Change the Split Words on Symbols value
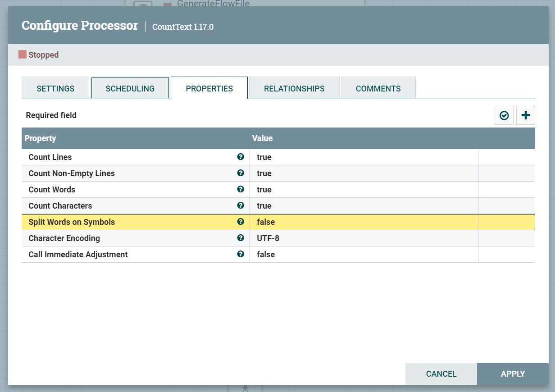 coord(363,222)
